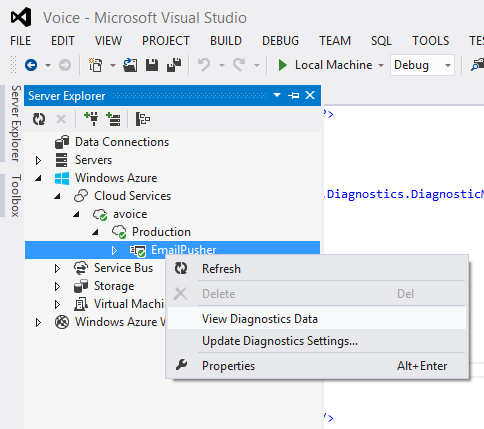The image size is (484, 429).
Task: Select the Data Connections node
Action: click(122, 142)
